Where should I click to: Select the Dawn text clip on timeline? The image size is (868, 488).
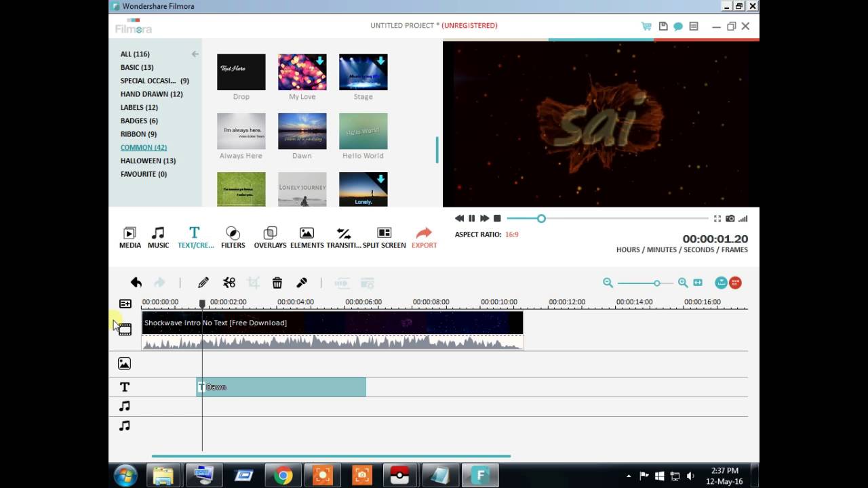281,387
